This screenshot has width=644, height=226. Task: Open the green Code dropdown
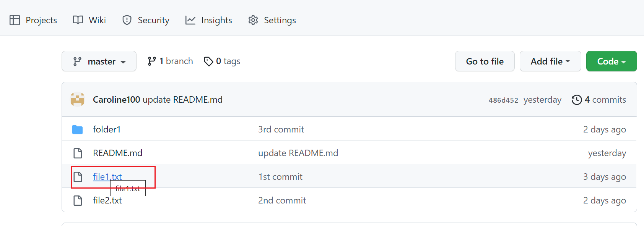(611, 61)
